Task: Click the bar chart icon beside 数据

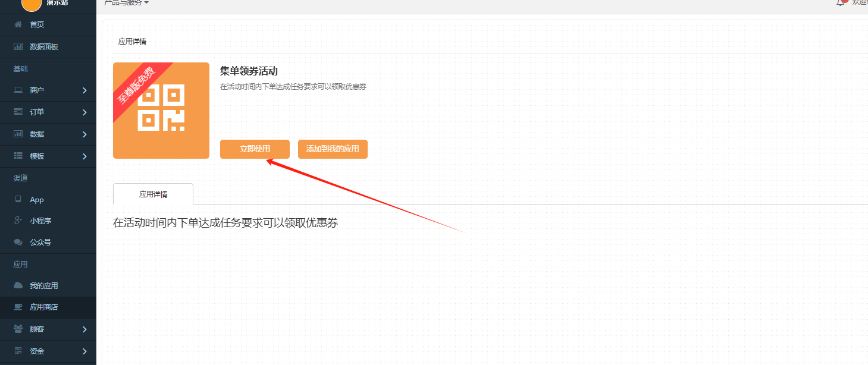Action: (18, 134)
